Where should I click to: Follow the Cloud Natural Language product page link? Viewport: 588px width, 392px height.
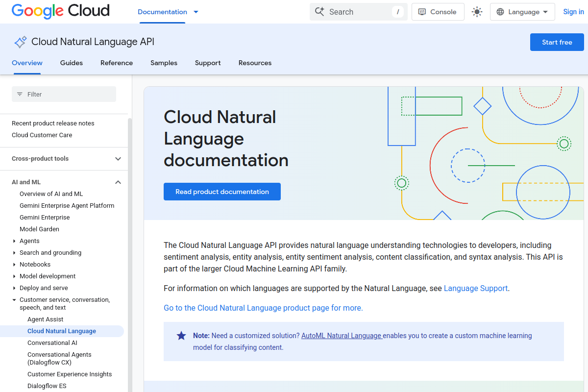click(x=263, y=308)
